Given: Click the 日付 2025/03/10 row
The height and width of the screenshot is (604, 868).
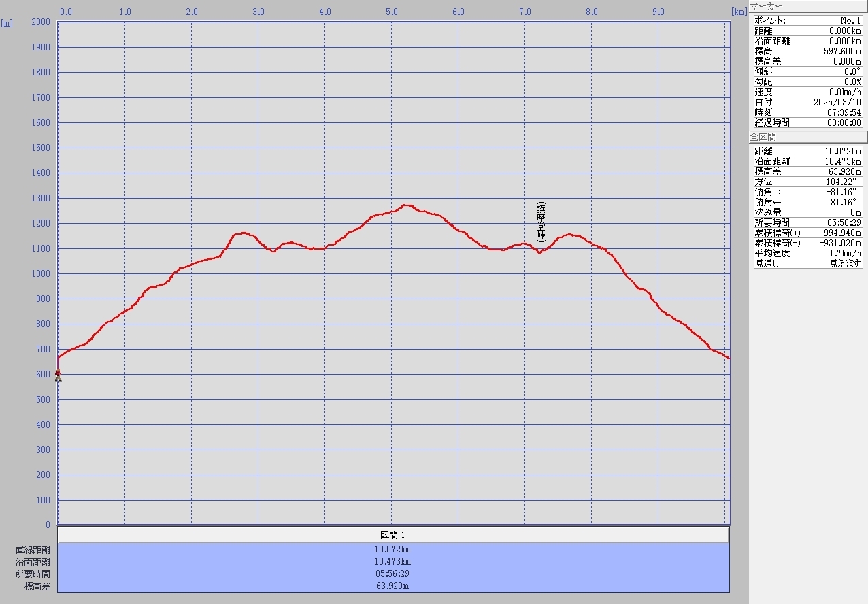Looking at the screenshot, I should pyautogui.click(x=807, y=102).
